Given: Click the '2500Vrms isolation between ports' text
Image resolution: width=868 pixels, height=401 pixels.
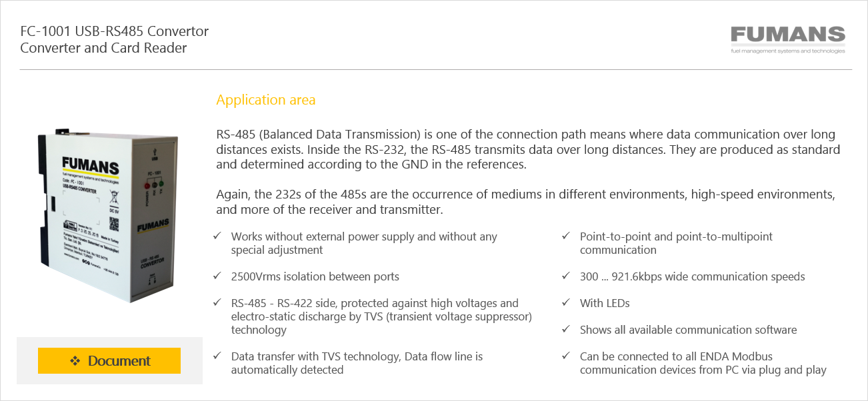Looking at the screenshot, I should (x=315, y=276).
